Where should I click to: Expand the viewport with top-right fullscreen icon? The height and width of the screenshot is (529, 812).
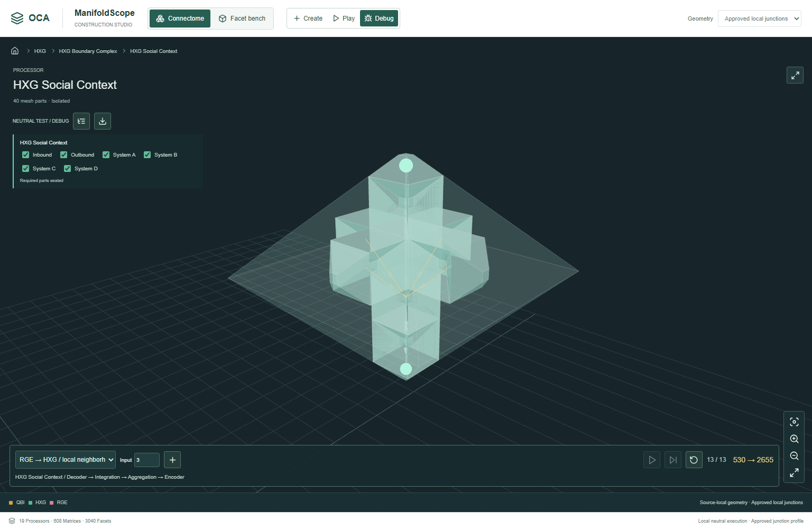point(795,75)
